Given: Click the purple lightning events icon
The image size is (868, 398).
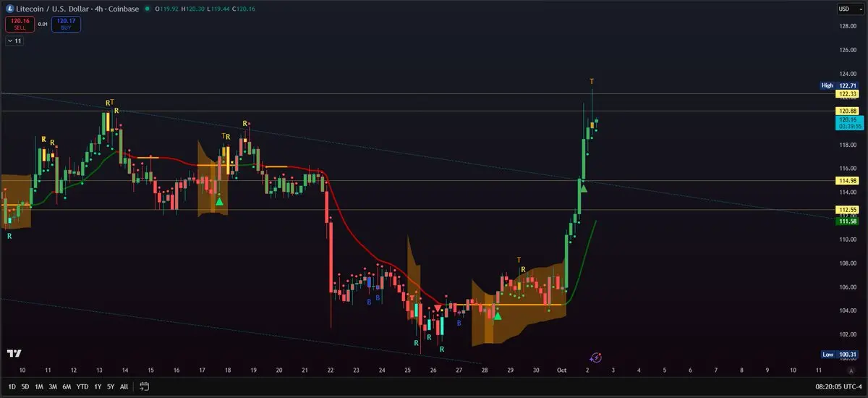Looking at the screenshot, I should 596,357.
